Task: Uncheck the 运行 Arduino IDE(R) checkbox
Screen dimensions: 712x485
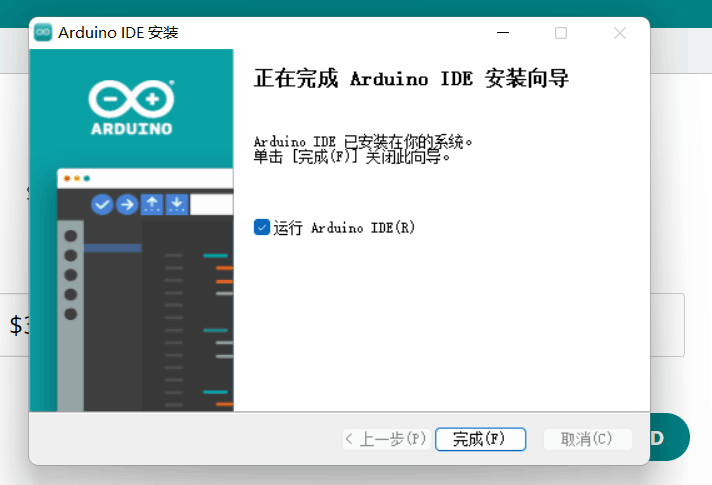Action: (262, 227)
